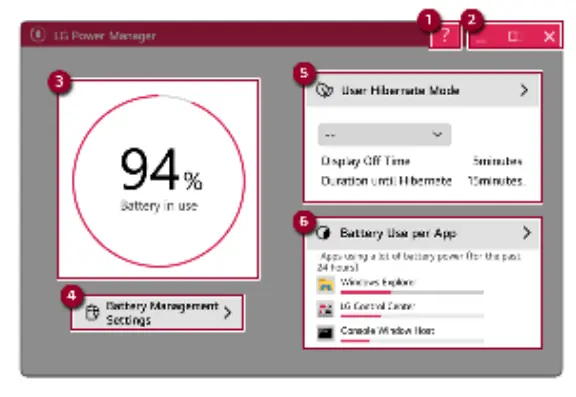Screen dimensions: 576x397
Task: Click the User Hibernate Mode header
Action: pyautogui.click(x=422, y=90)
